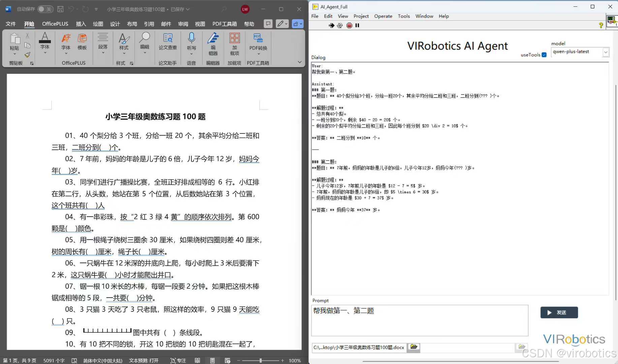Click the Prompt text input field

420,320
